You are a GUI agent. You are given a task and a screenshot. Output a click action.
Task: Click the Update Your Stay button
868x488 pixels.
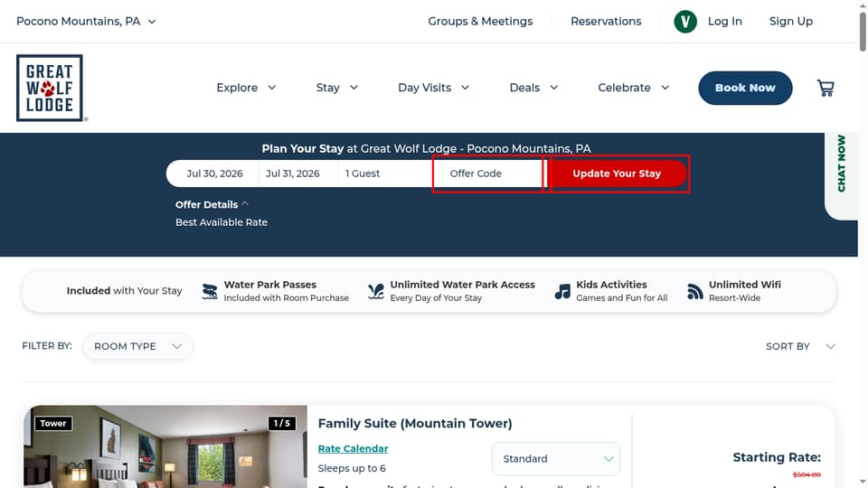pyautogui.click(x=617, y=174)
